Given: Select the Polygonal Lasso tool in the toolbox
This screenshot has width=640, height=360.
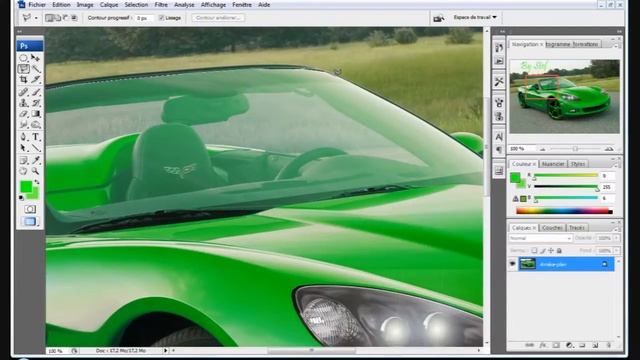Looking at the screenshot, I should tap(23, 69).
